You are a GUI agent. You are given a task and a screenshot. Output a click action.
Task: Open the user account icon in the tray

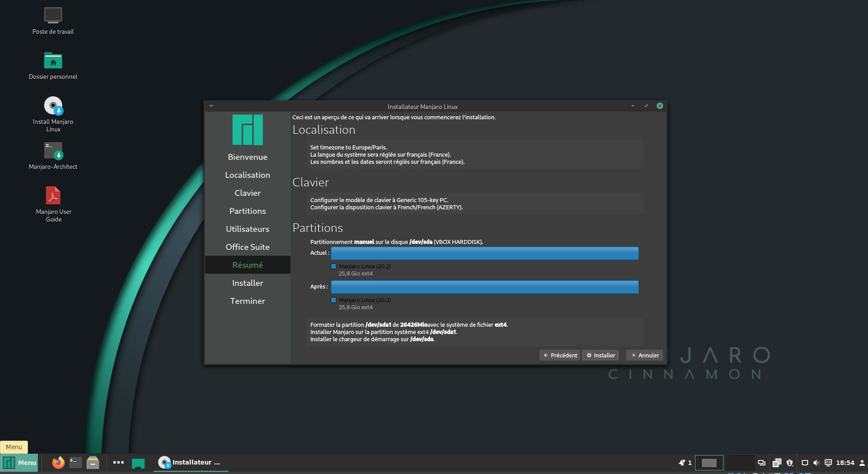tap(862, 462)
